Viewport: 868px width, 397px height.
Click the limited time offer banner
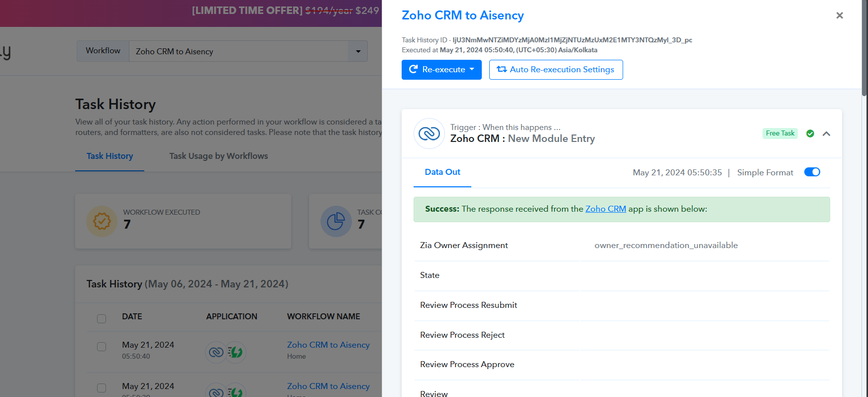click(191, 13)
